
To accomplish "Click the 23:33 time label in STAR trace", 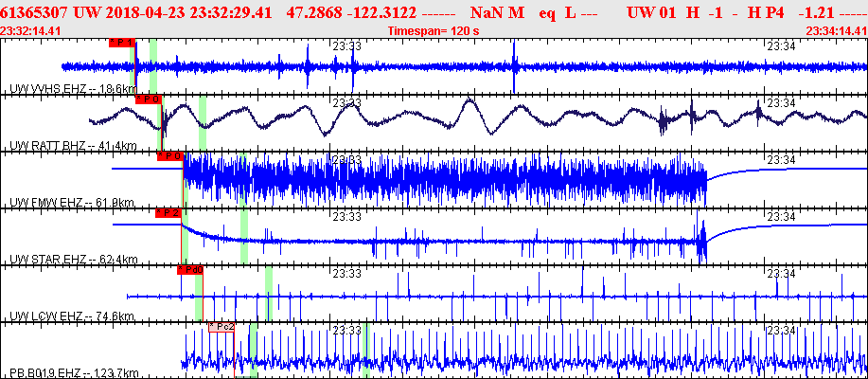I will pyautogui.click(x=346, y=217).
